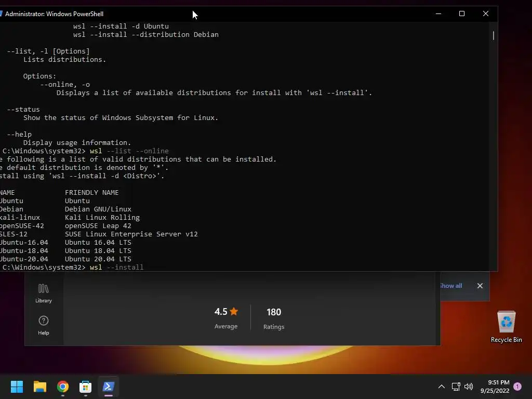Open network status tray icon
Screen dimensions: 532x399
pyautogui.click(x=456, y=387)
